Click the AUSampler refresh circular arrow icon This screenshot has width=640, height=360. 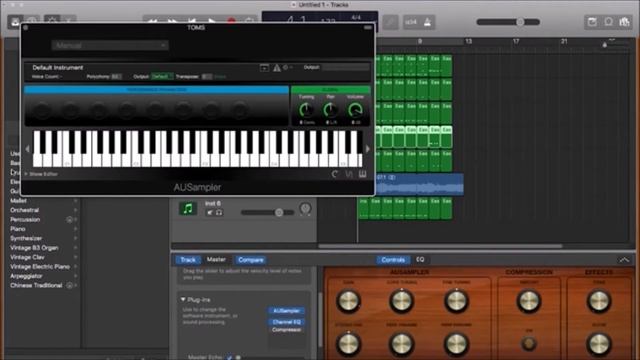335,174
